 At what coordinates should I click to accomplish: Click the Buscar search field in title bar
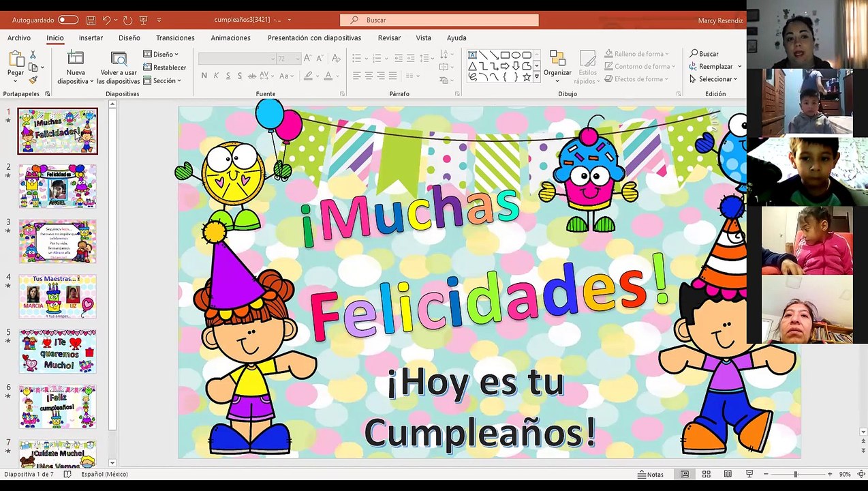coord(439,20)
